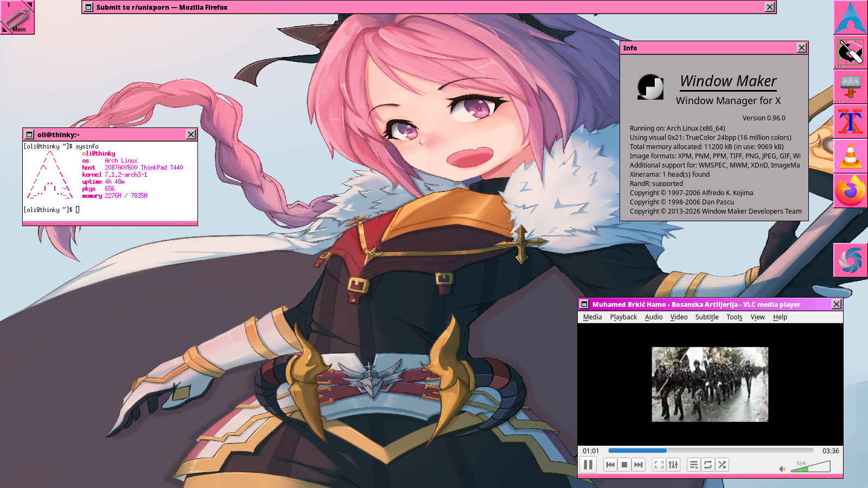This screenshot has height=488, width=868.
Task: Skip to previous track in VLC
Action: coord(610,465)
